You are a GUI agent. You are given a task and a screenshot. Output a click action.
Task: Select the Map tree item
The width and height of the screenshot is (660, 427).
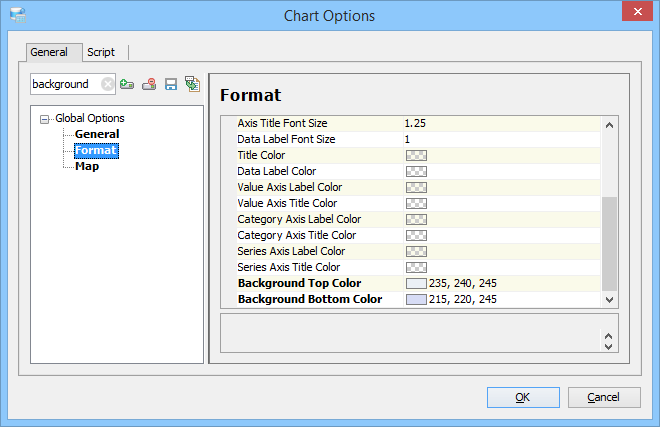click(x=87, y=166)
